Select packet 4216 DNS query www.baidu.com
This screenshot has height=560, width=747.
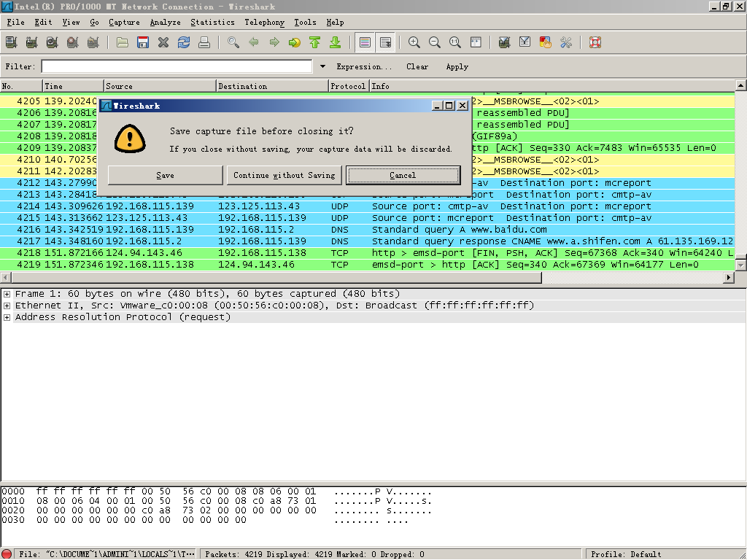coord(368,230)
